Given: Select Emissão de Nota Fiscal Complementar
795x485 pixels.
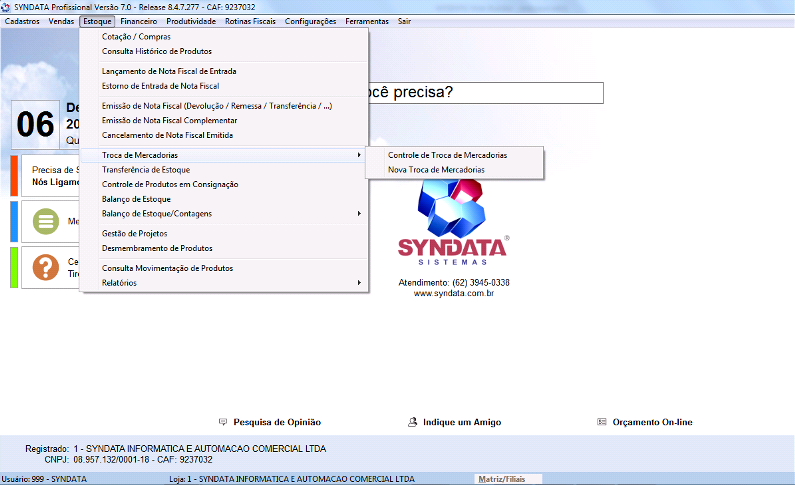Looking at the screenshot, I should pos(224,121).
